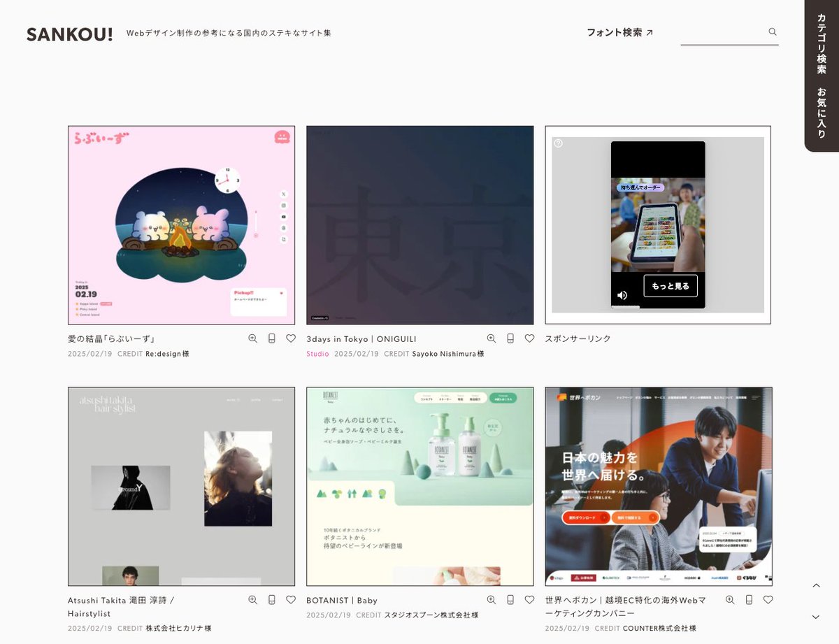839x644 pixels.
Task: Click the smartphone icon under 世界へボカン
Action: click(x=749, y=600)
